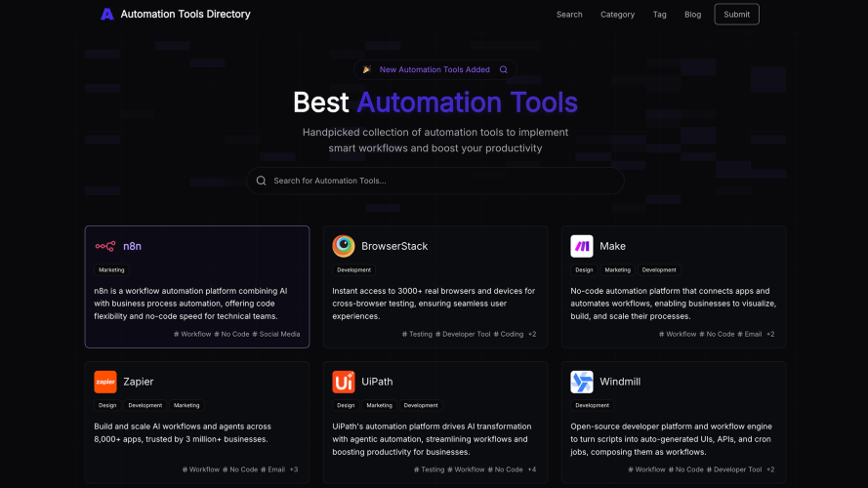Image resolution: width=868 pixels, height=488 pixels.
Task: Click the No Code tag on UiPath card
Action: [x=506, y=469]
